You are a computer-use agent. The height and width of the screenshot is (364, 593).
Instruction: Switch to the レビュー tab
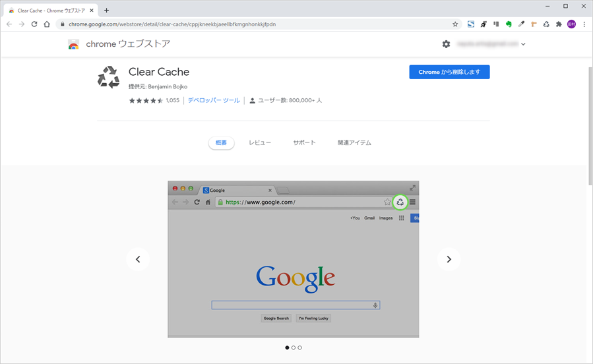260,142
